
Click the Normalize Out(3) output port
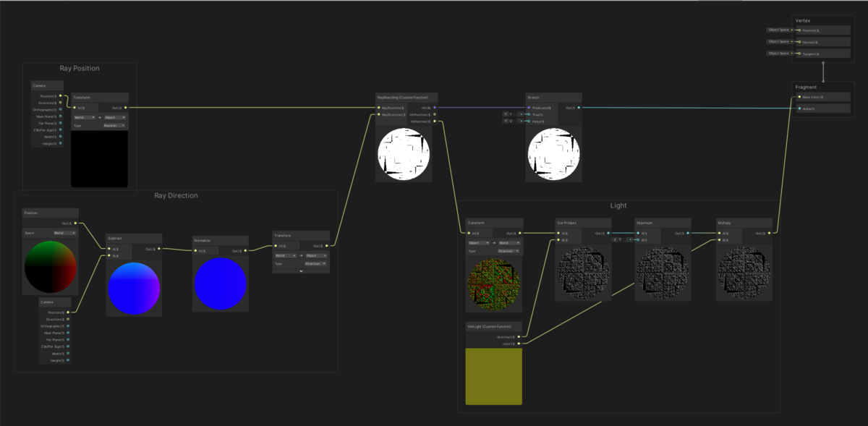(245, 251)
